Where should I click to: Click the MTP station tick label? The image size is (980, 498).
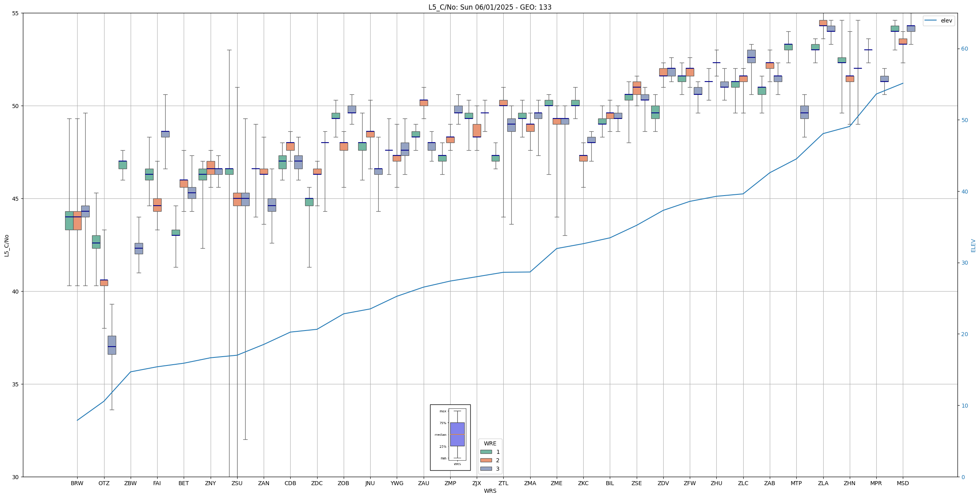tap(796, 483)
